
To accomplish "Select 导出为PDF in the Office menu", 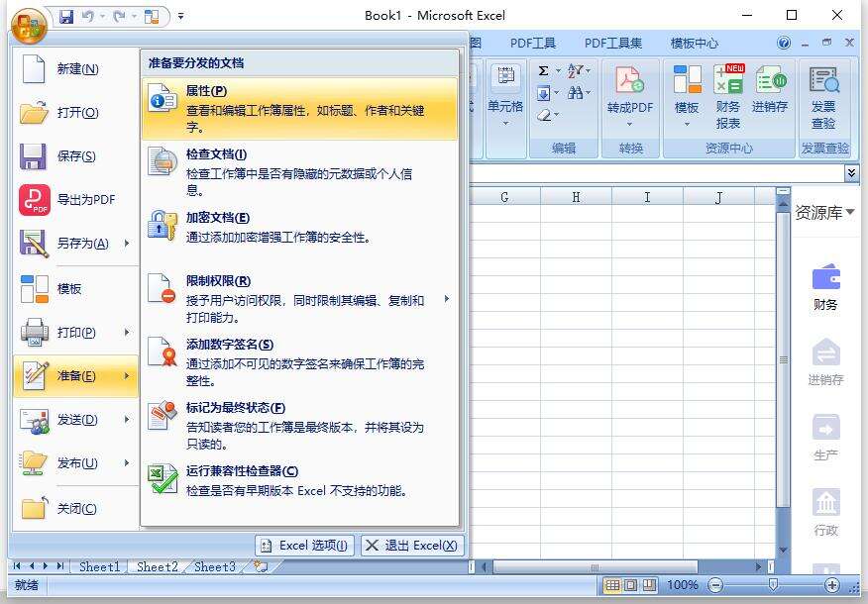I will pyautogui.click(x=75, y=200).
